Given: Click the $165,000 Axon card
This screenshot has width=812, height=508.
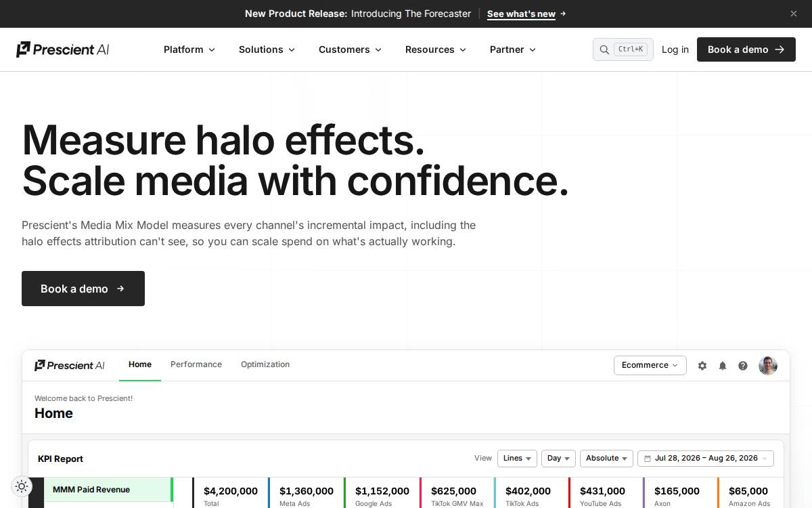Looking at the screenshot, I should pos(681,494).
